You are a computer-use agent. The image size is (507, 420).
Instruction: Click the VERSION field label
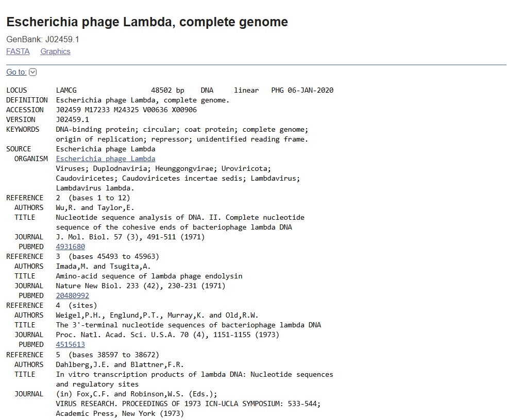pyautogui.click(x=21, y=120)
